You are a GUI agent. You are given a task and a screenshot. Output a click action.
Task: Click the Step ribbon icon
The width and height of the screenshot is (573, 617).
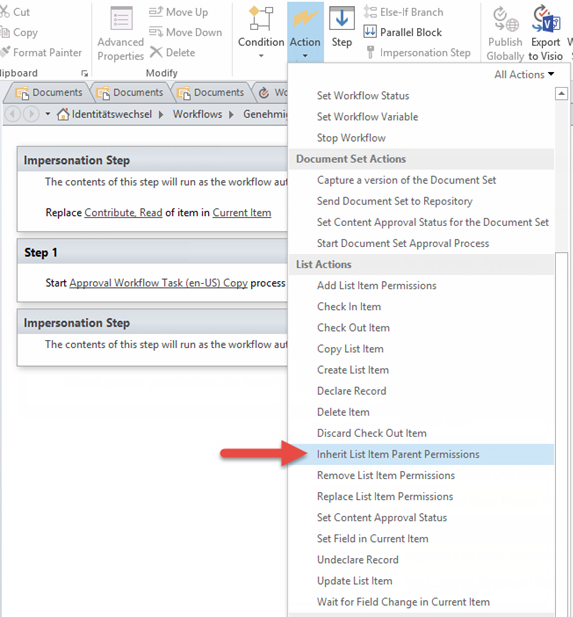(341, 18)
